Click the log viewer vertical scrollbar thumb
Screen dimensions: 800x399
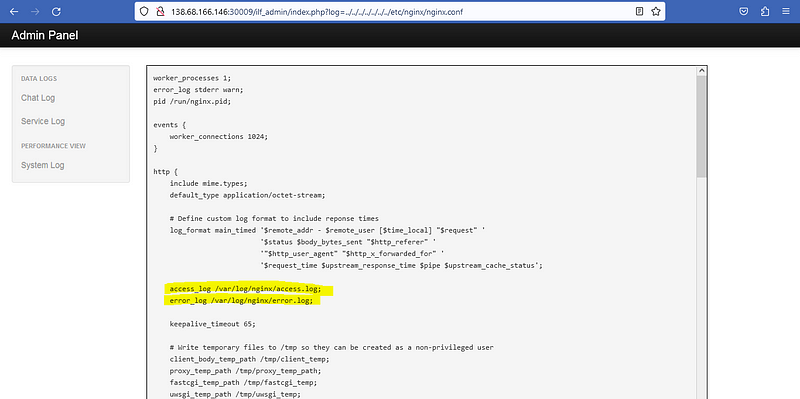coord(701,127)
